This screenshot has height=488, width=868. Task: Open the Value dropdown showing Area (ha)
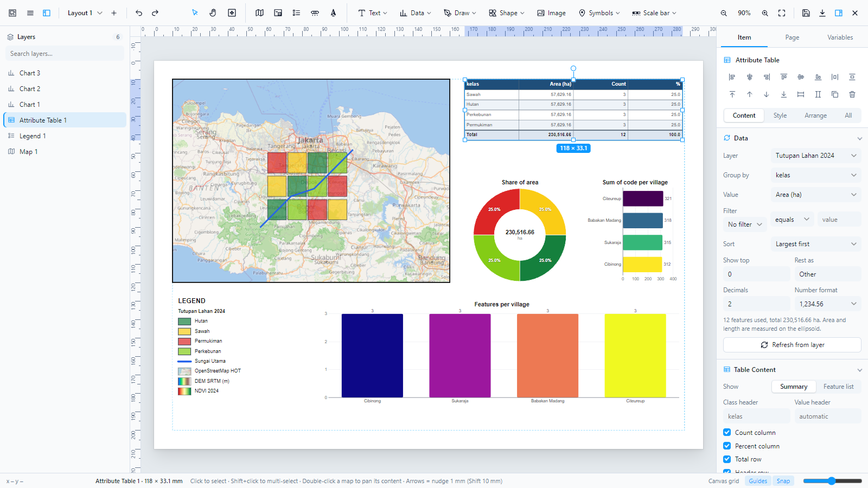pos(816,195)
